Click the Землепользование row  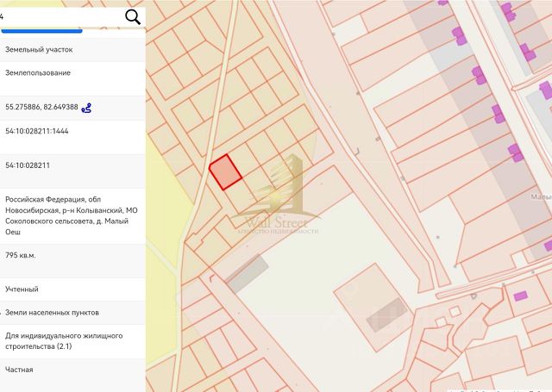[x=72, y=78]
